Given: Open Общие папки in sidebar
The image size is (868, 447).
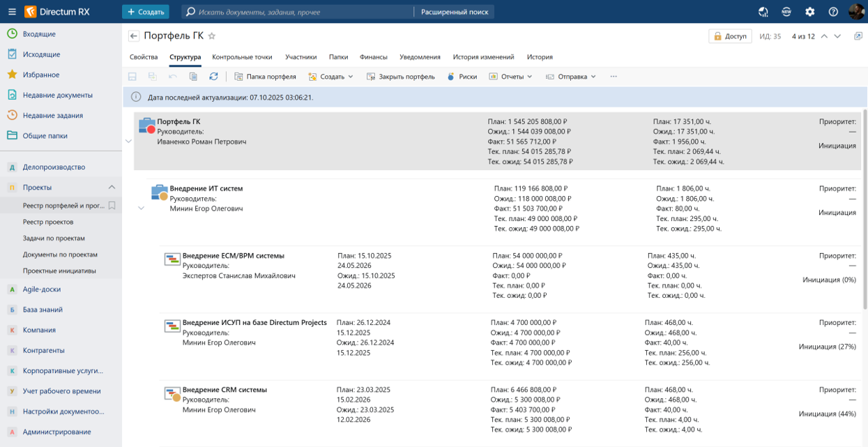Looking at the screenshot, I should [61, 136].
